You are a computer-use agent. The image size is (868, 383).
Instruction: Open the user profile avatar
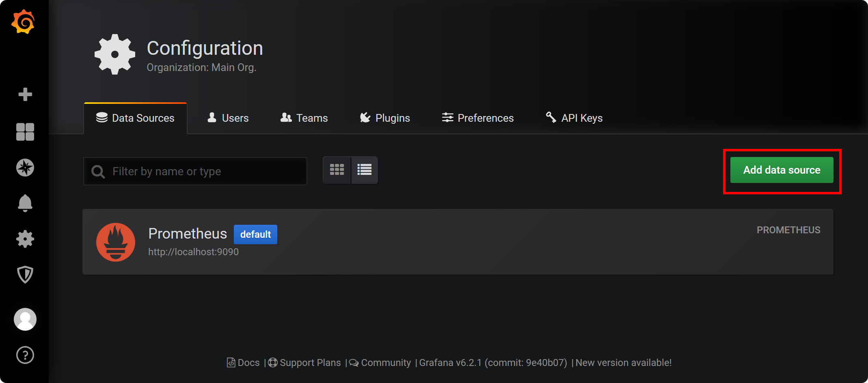25,319
